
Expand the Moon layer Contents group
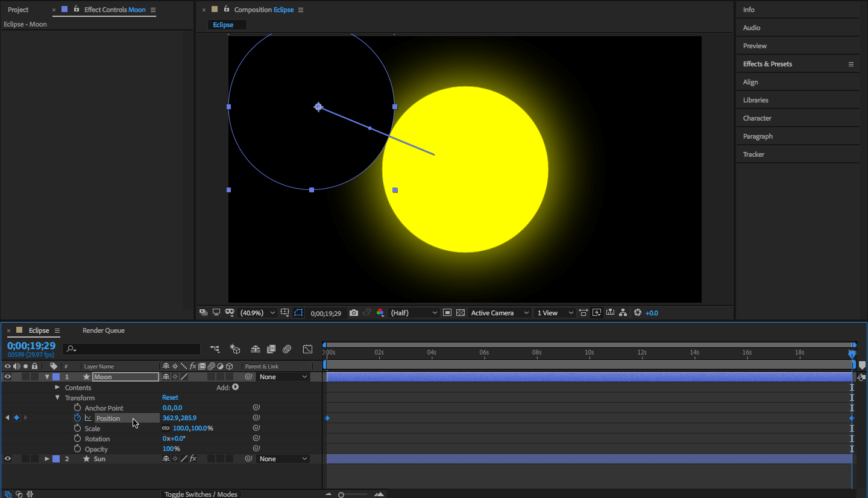pyautogui.click(x=57, y=388)
